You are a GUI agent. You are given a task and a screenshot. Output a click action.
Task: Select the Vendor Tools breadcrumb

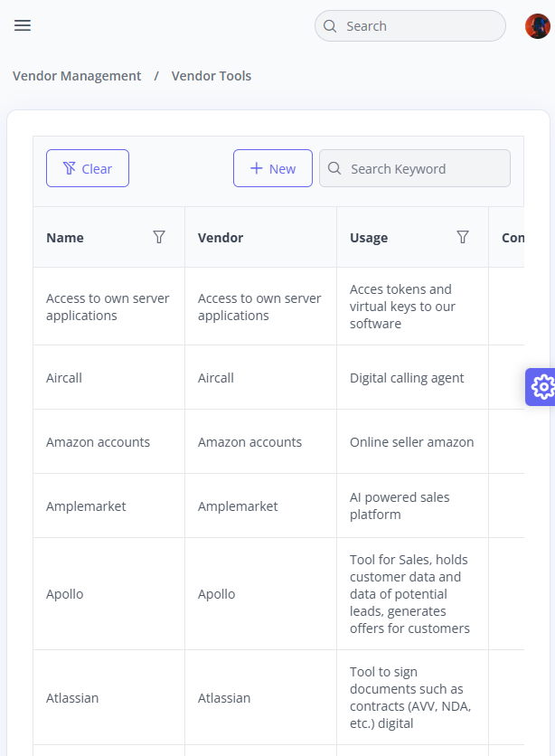[212, 76]
